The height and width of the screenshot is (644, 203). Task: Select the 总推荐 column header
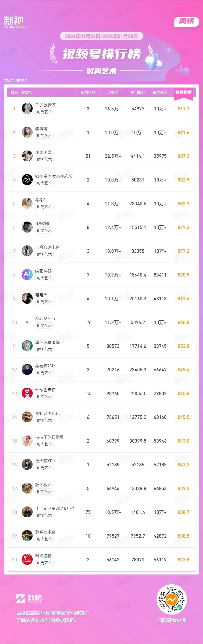[x=113, y=93]
